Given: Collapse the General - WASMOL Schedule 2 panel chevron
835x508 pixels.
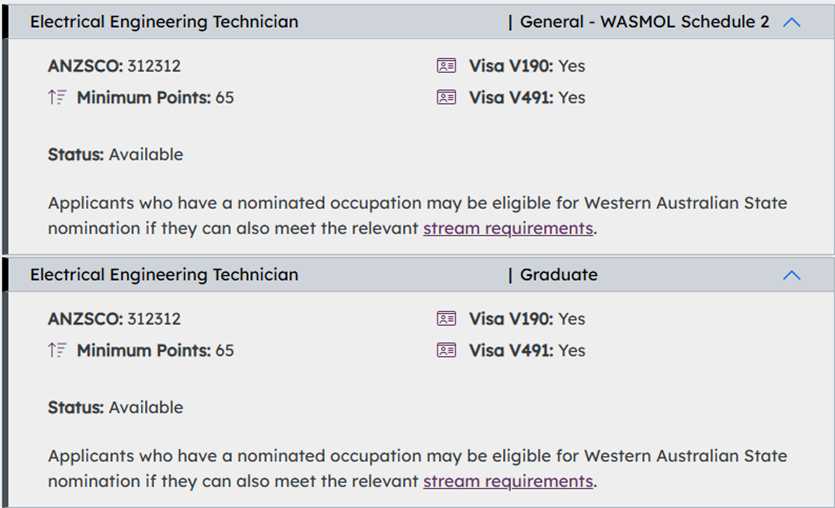Looking at the screenshot, I should click(x=792, y=22).
